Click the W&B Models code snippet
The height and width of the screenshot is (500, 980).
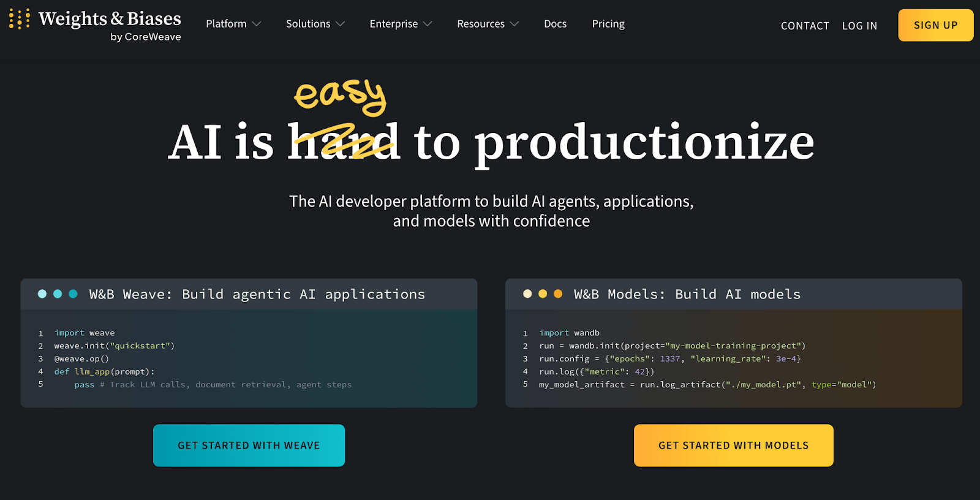733,358
